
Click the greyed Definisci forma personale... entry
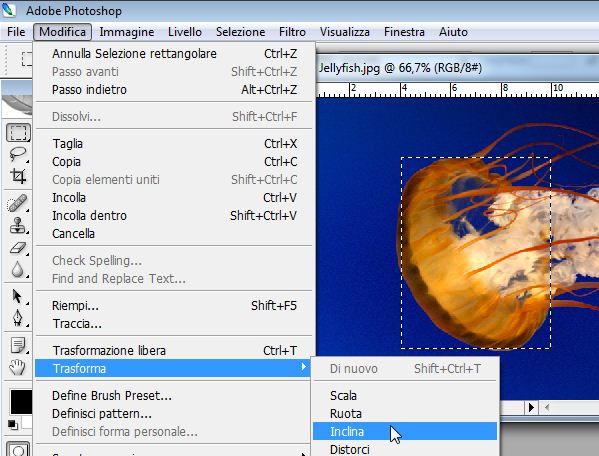[x=174, y=432]
